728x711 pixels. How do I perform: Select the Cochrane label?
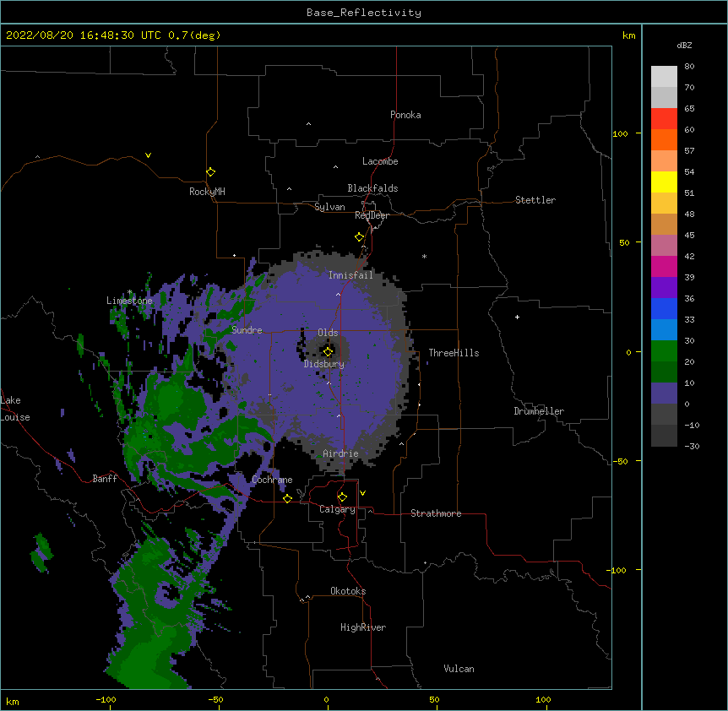click(x=272, y=480)
